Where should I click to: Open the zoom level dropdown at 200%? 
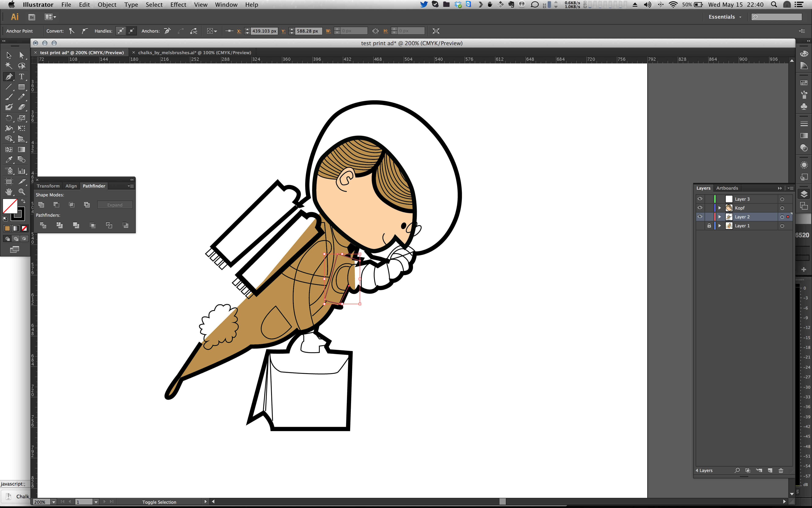tap(54, 502)
